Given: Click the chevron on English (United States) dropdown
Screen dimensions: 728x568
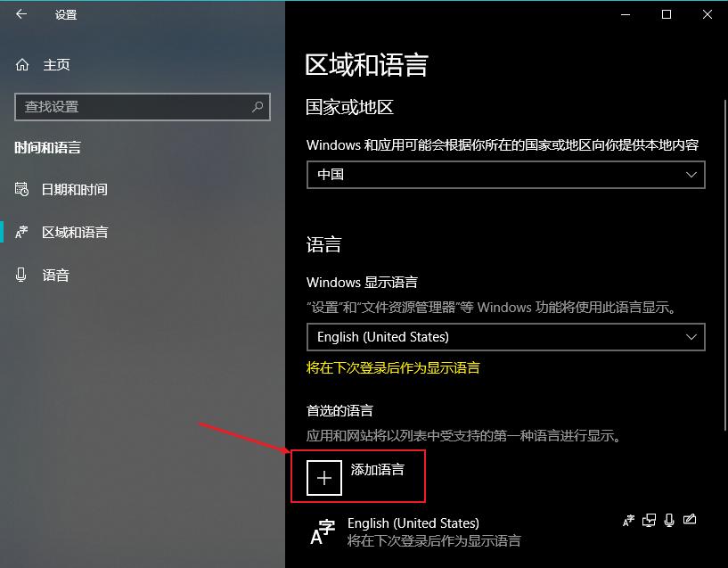Looking at the screenshot, I should [x=691, y=337].
